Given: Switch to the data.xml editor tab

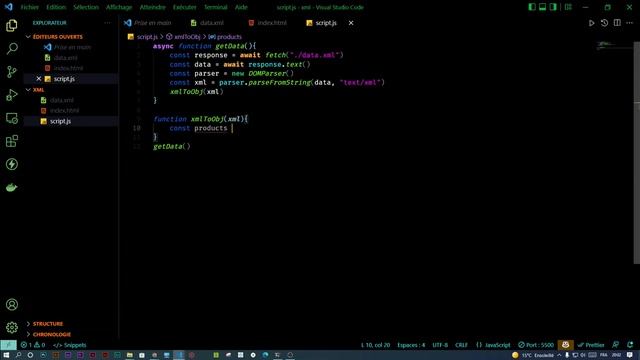Looking at the screenshot, I should [x=208, y=23].
